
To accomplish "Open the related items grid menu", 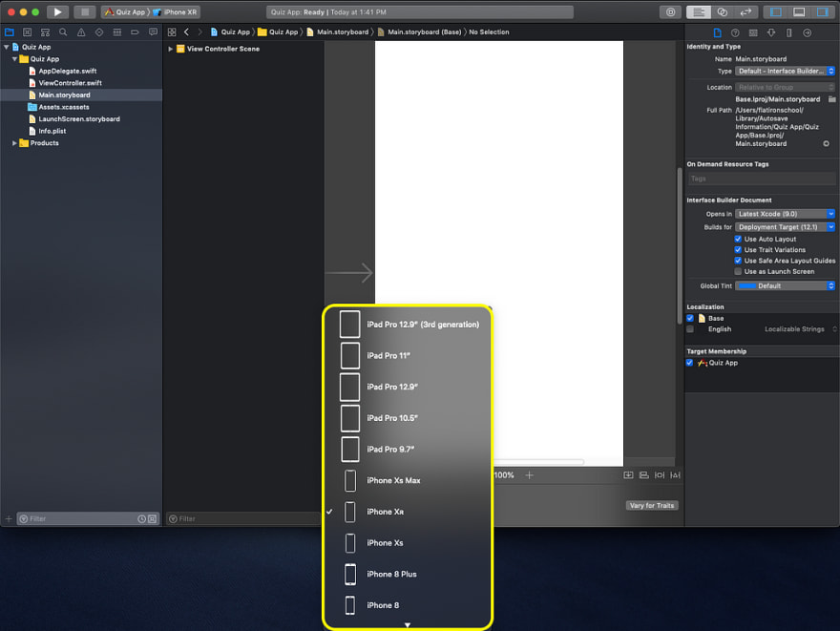I will [x=172, y=32].
